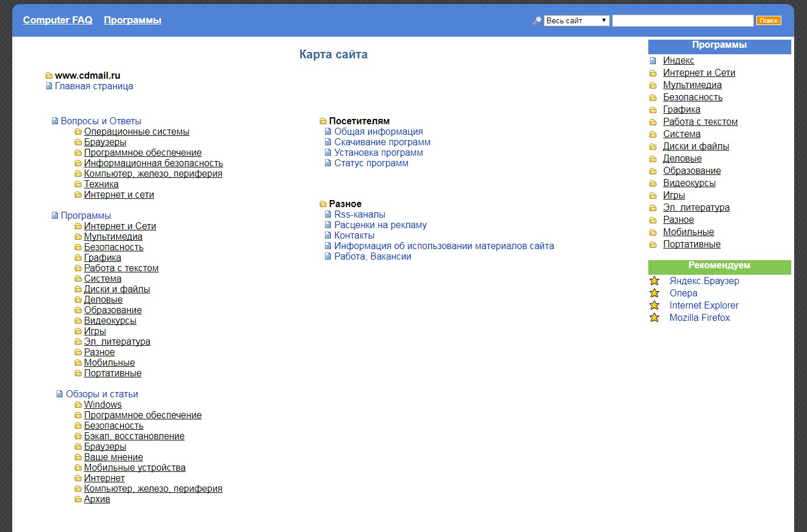This screenshot has height=532, width=807.
Task: Click the page icon beside Контакты
Action: [328, 236]
